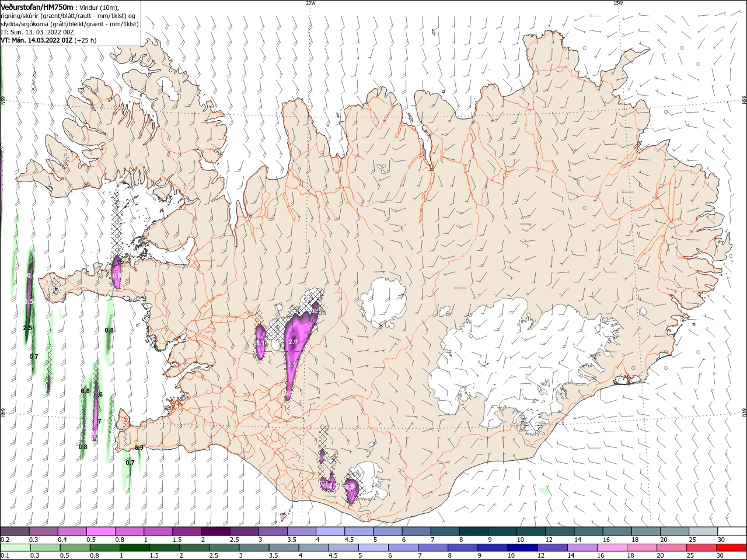
Task: Click the large Vatnajökull glacier area
Action: (x=514, y=356)
